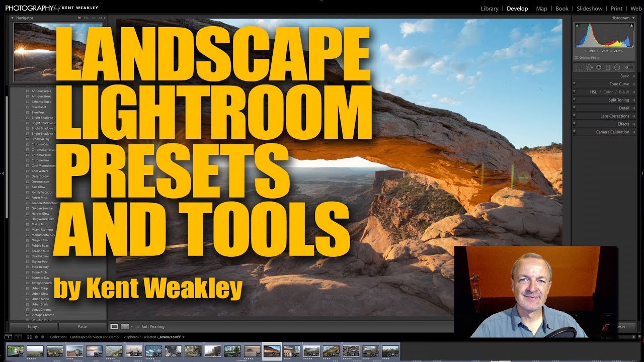Click the Before/After view icon
The image size is (644, 362).
(x=125, y=326)
